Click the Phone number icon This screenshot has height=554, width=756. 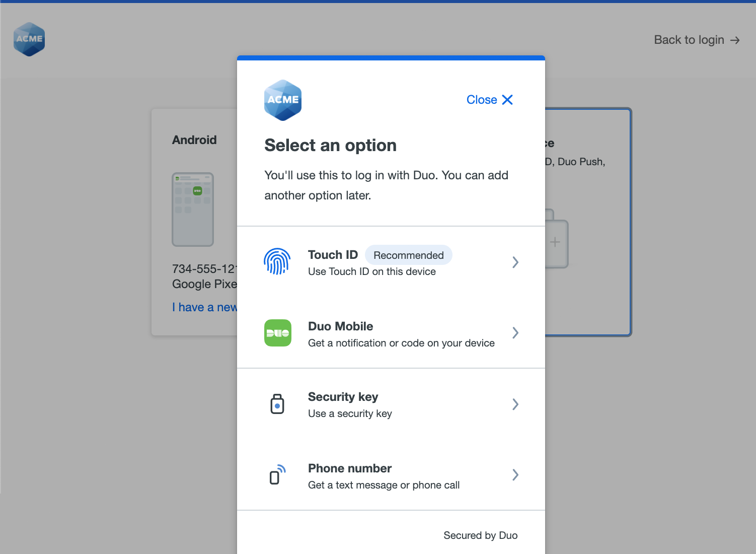(277, 475)
